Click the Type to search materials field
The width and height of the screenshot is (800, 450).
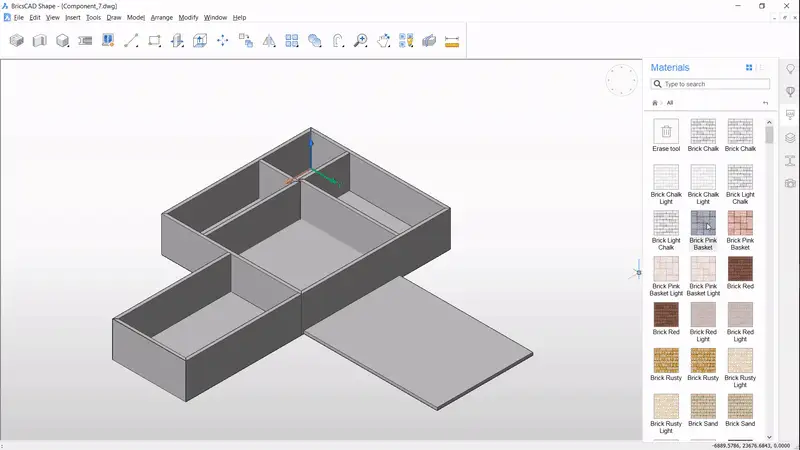tap(710, 84)
